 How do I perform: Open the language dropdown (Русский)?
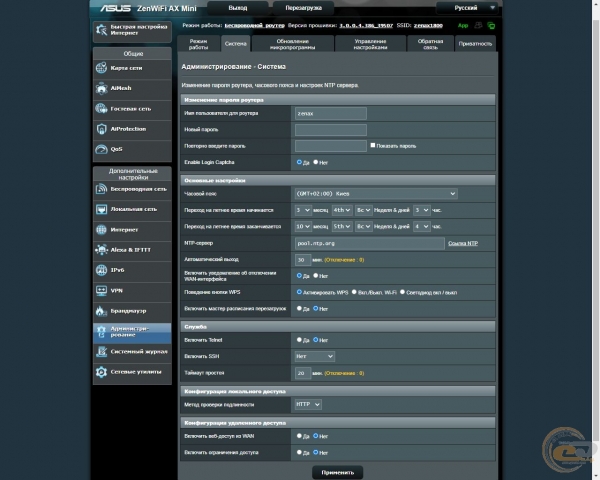pyautogui.click(x=467, y=8)
